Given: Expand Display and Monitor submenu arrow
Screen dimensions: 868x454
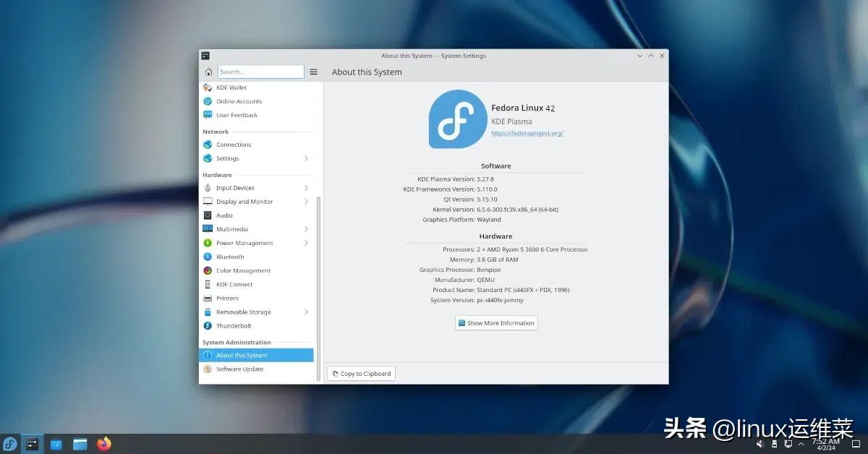Looking at the screenshot, I should click(x=306, y=202).
